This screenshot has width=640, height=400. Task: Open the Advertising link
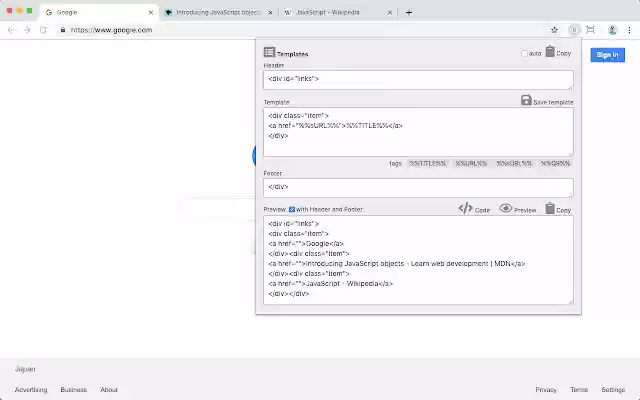coord(31,390)
